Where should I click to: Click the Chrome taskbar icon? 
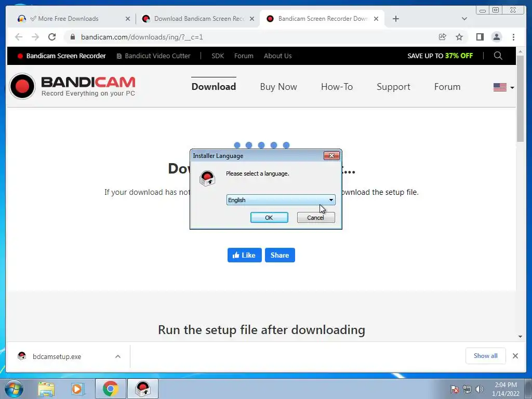coord(111,389)
